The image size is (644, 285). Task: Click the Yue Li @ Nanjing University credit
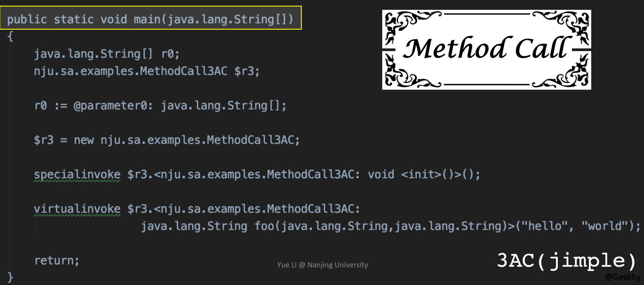coord(322,265)
